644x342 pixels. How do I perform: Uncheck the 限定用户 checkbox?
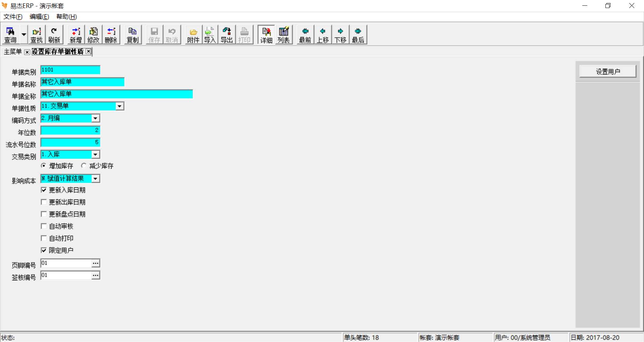(44, 250)
